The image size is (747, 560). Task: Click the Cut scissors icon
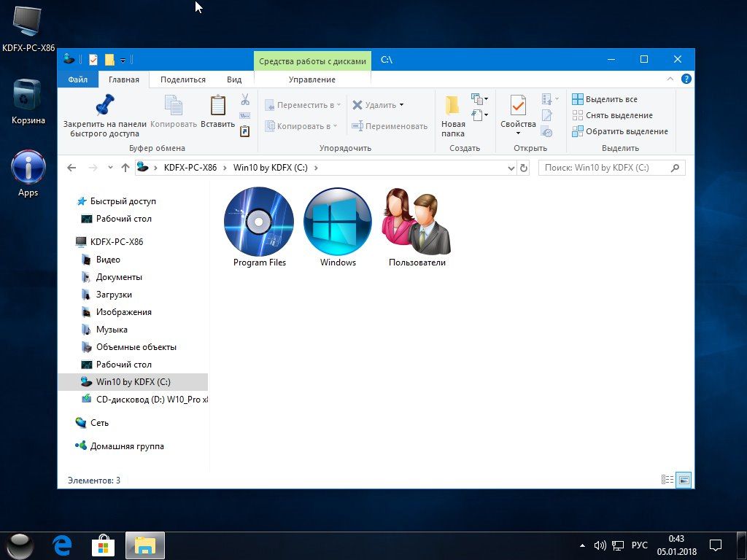(245, 99)
